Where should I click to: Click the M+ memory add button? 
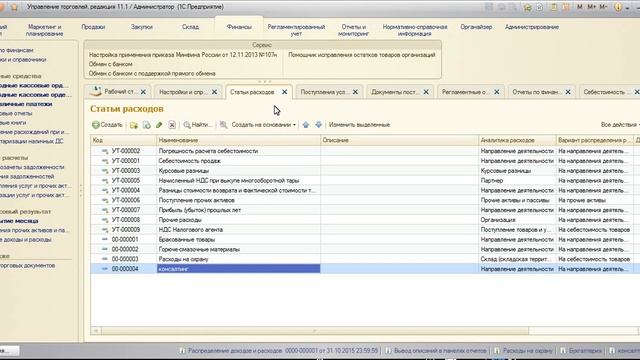click(x=591, y=7)
